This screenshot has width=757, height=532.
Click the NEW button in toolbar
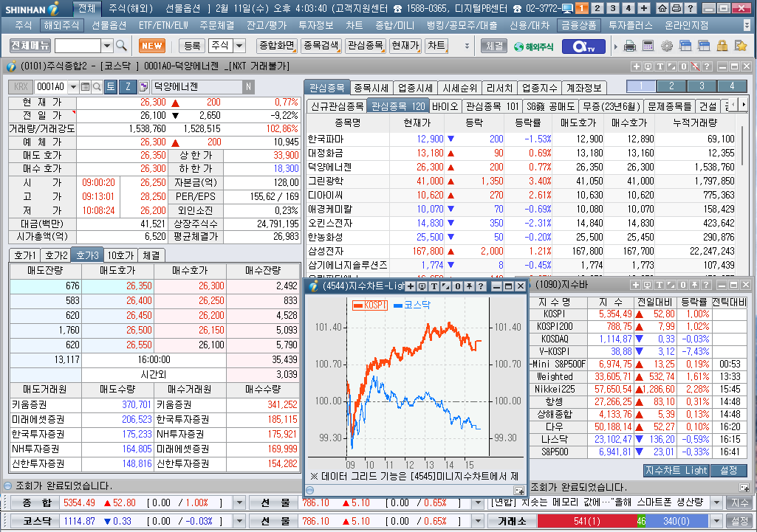click(152, 46)
